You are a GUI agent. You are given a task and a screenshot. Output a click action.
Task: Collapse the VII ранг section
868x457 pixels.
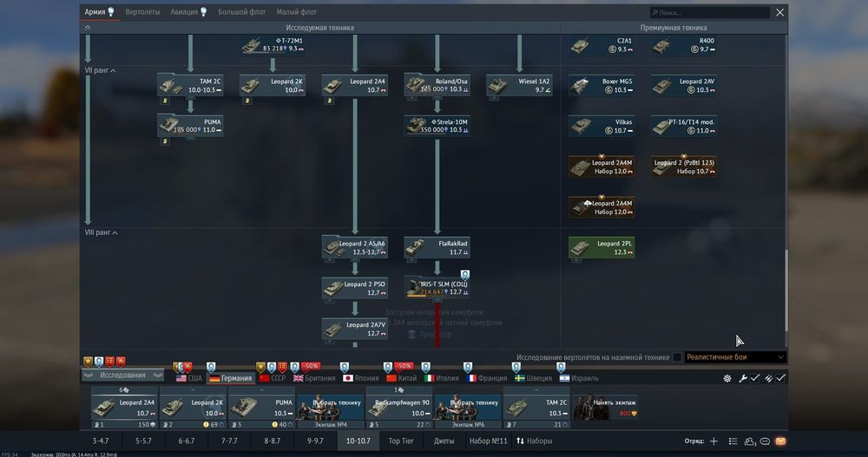click(100, 70)
